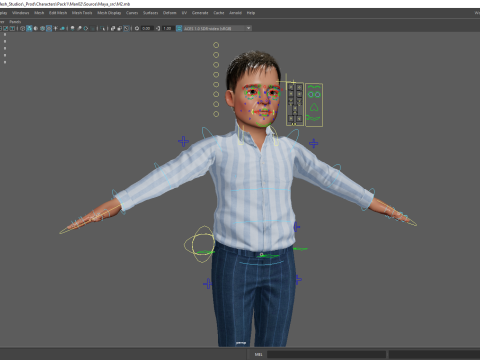
Task: Toggle multisample anti-aliasing icon
Action: (86, 29)
